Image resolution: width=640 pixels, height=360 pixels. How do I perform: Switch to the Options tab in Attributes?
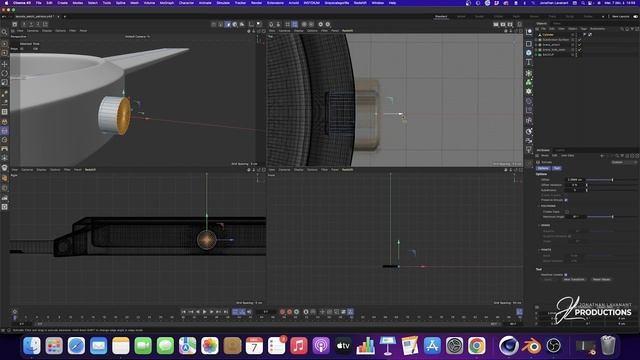pos(543,168)
